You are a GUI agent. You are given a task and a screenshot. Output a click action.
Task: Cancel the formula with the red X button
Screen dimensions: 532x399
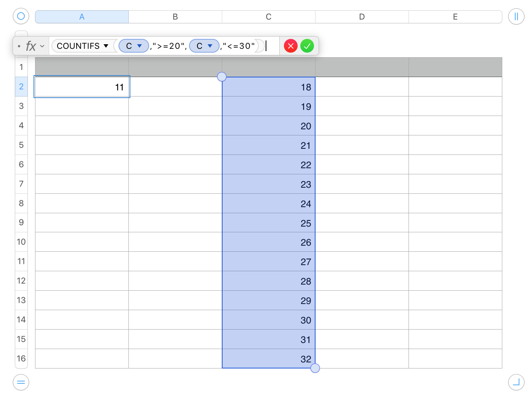tap(291, 46)
